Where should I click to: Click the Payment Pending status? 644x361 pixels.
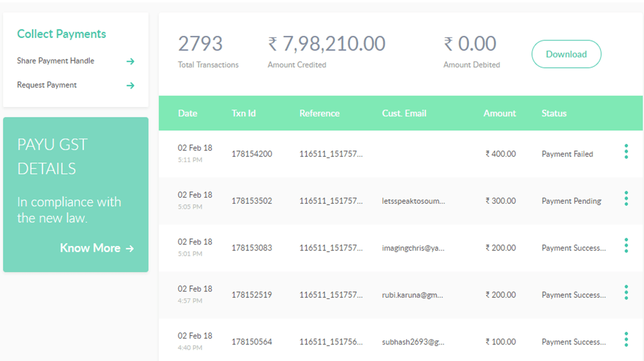(x=571, y=201)
